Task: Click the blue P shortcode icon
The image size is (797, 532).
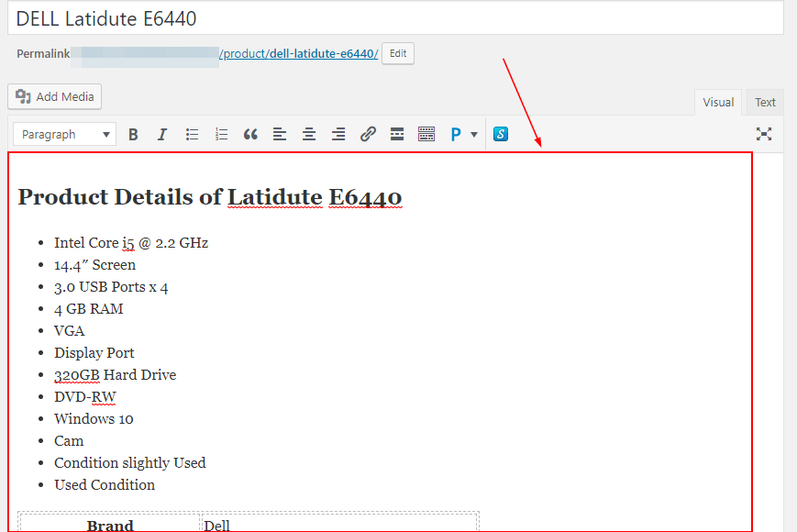Action: (x=456, y=135)
